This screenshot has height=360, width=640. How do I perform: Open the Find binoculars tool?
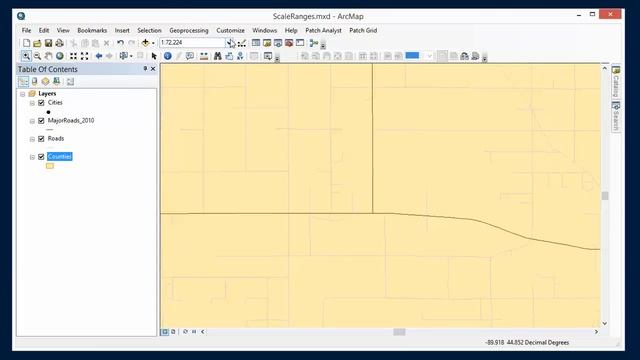point(218,56)
